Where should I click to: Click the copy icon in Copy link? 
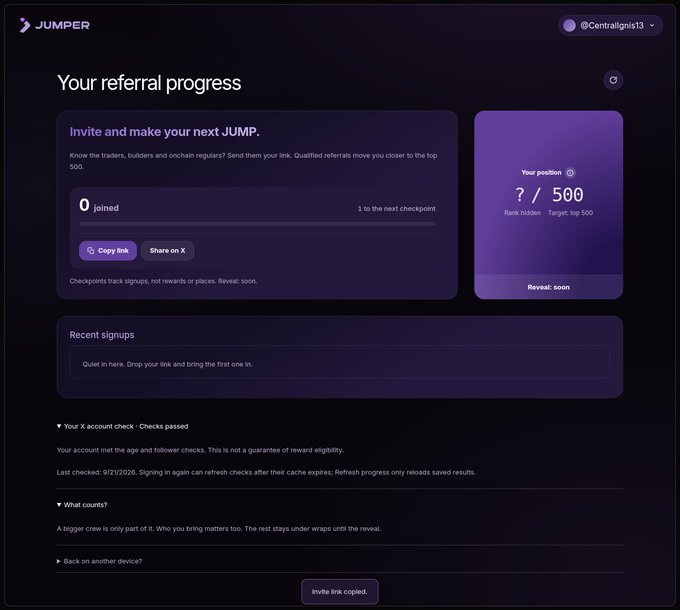coord(91,251)
